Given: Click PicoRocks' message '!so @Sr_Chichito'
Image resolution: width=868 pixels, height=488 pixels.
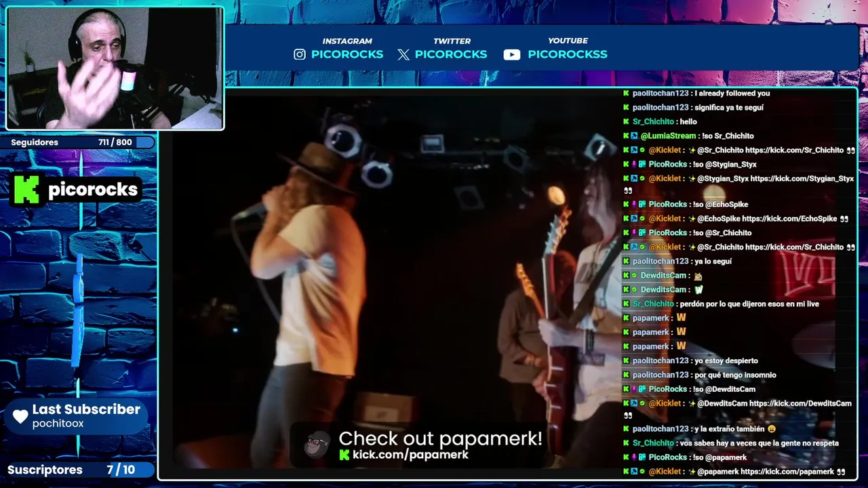Looking at the screenshot, I should point(722,233).
